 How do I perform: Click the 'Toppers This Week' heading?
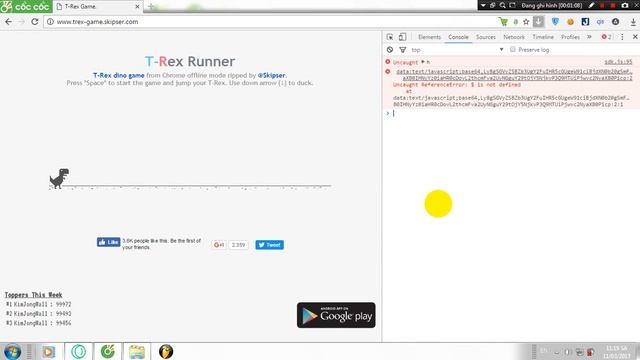pyautogui.click(x=33, y=295)
